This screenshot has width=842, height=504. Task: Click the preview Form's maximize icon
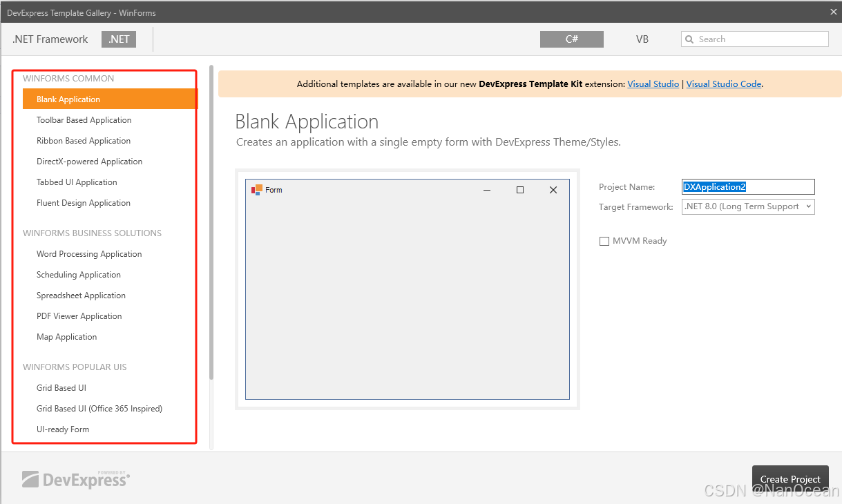coord(520,190)
